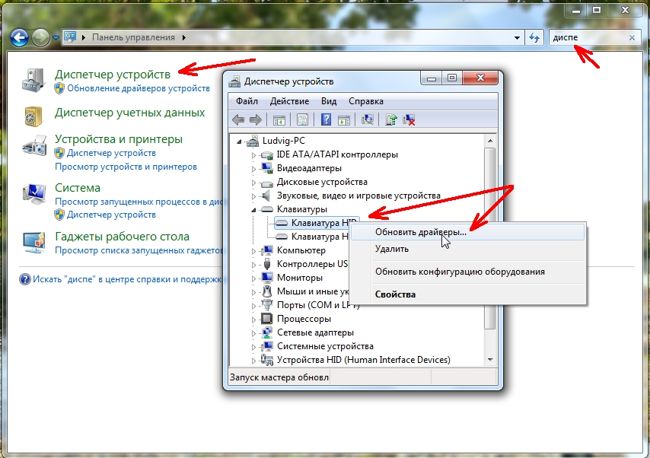Click the Control Panel blue Back arrow button

19,38
